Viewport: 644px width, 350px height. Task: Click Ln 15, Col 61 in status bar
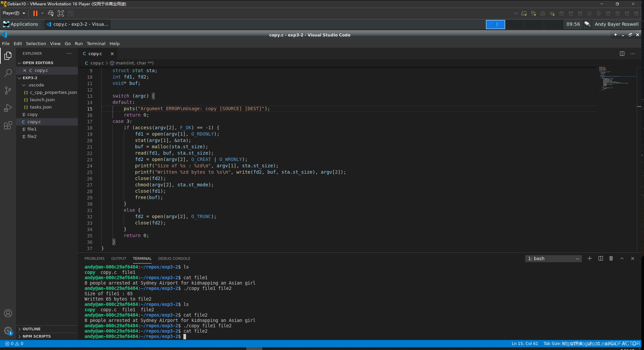tap(525, 344)
